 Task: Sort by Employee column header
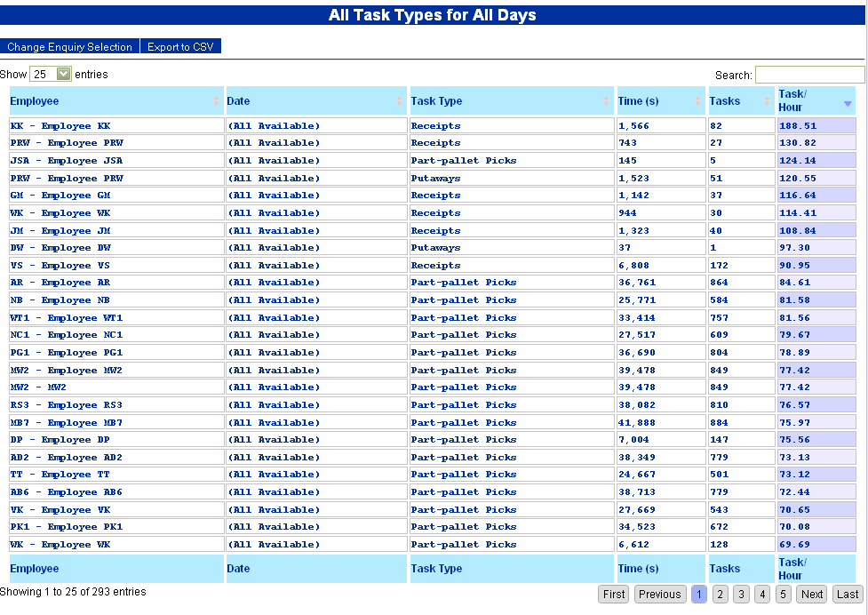coord(116,100)
